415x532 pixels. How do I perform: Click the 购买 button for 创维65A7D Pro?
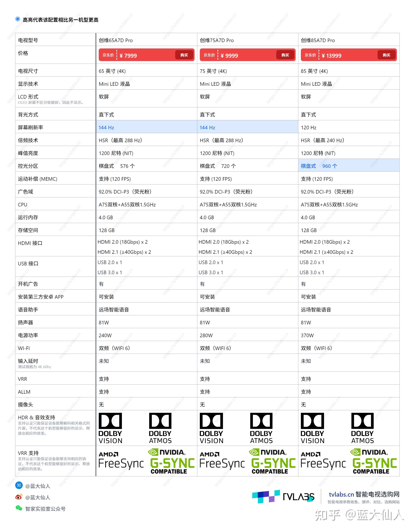pos(184,55)
